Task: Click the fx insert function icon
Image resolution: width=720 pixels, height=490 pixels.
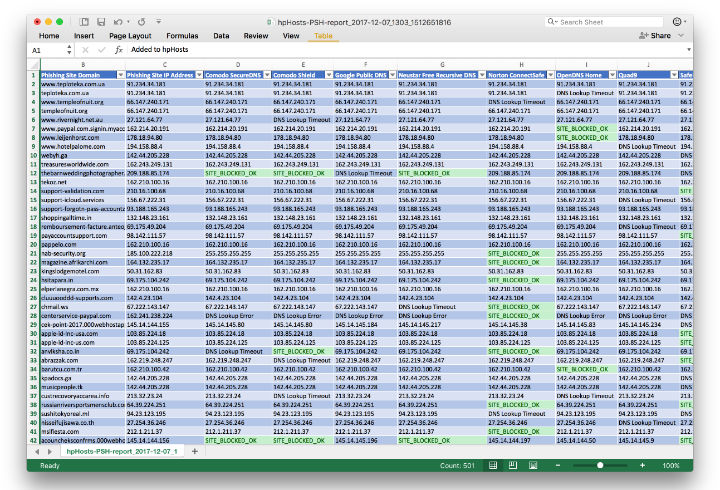Action: (118, 50)
